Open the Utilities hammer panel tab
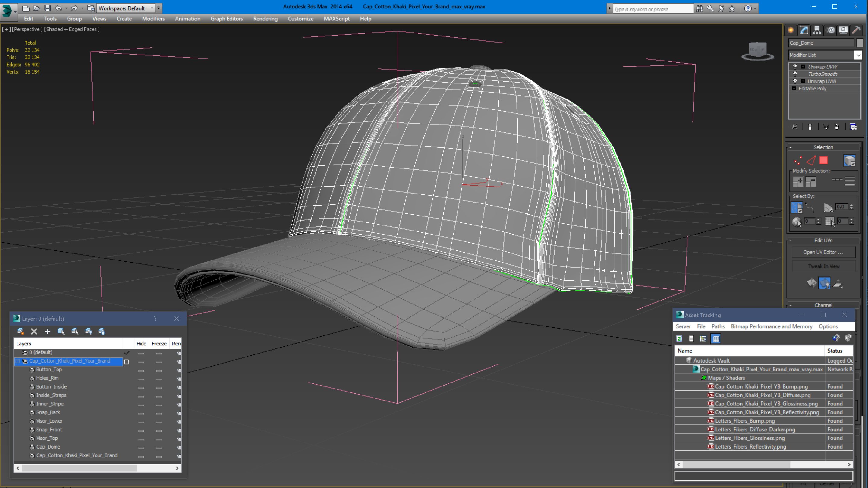 click(856, 30)
